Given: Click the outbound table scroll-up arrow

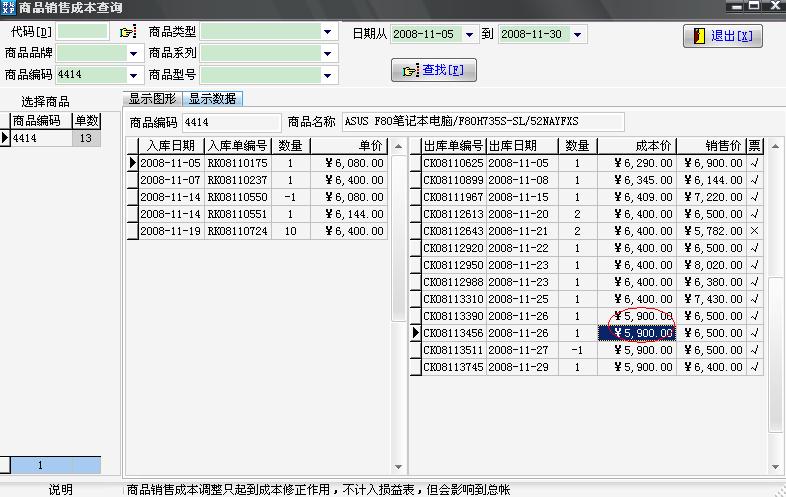Looking at the screenshot, I should 775,146.
